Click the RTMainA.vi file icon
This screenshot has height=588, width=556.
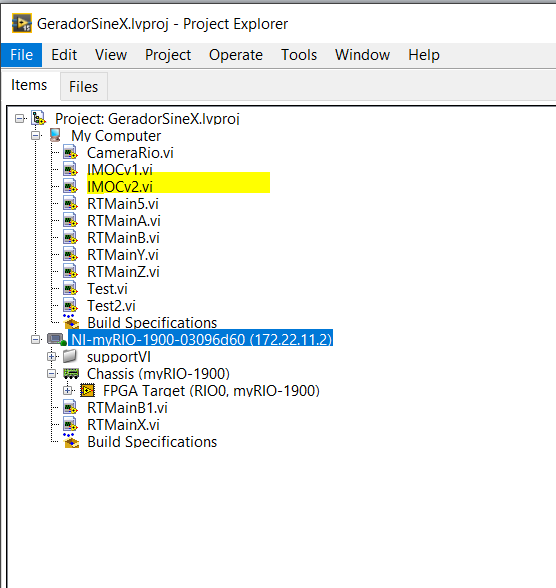[x=70, y=220]
